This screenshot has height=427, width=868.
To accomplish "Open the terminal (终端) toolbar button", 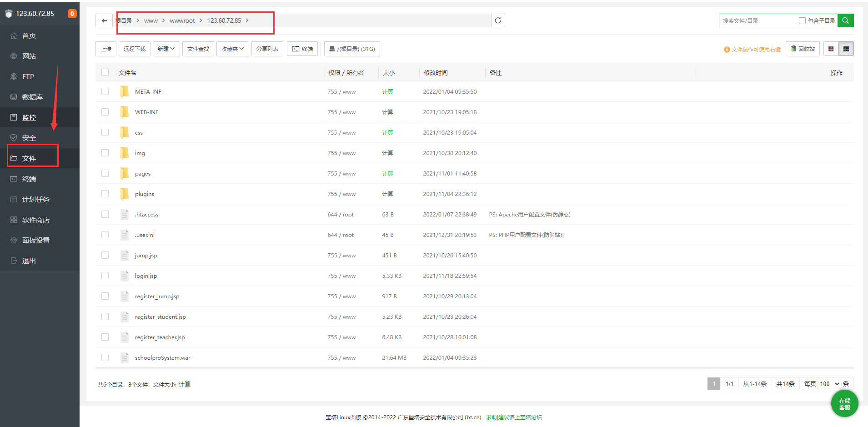I will click(303, 49).
